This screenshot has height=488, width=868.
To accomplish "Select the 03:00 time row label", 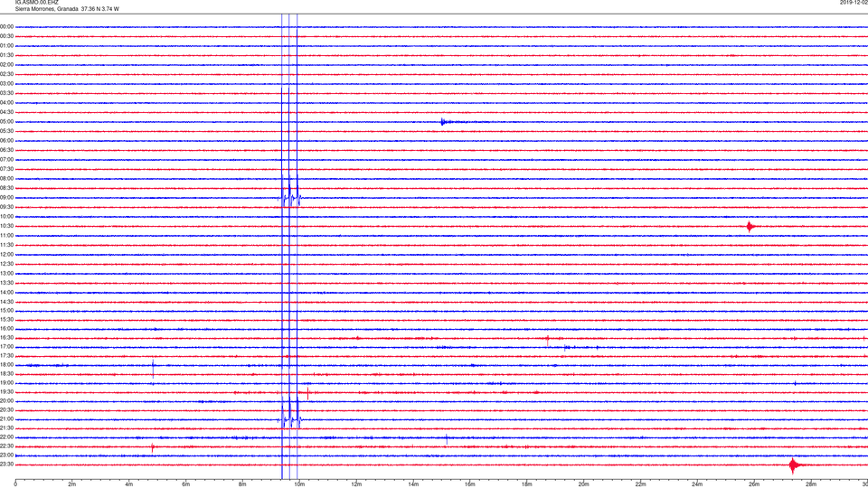I will (x=6, y=83).
